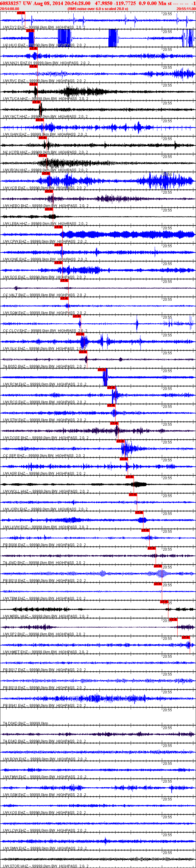Select the UW.HEBO BHZ station label
The image size is (196, 868).
pyautogui.click(x=45, y=206)
